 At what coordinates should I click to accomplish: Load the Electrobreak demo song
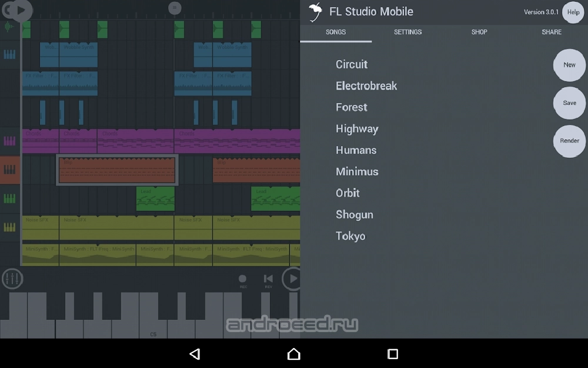tap(366, 86)
